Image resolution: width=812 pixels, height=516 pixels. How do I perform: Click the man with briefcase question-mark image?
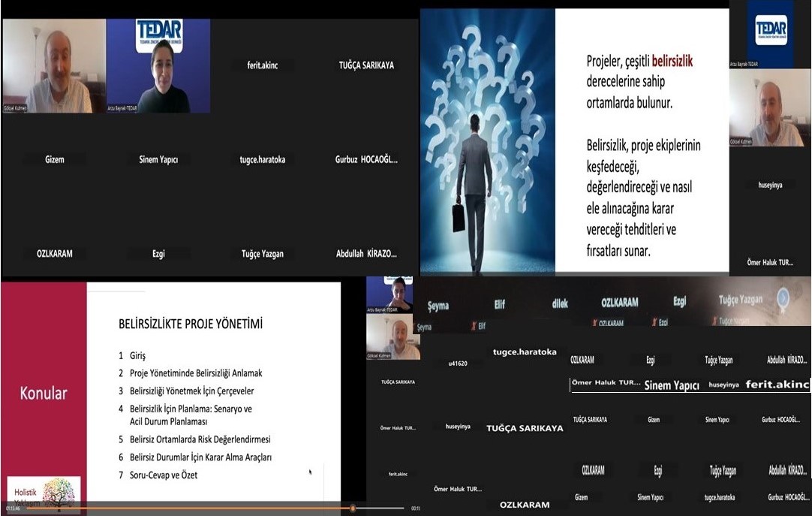(487, 143)
